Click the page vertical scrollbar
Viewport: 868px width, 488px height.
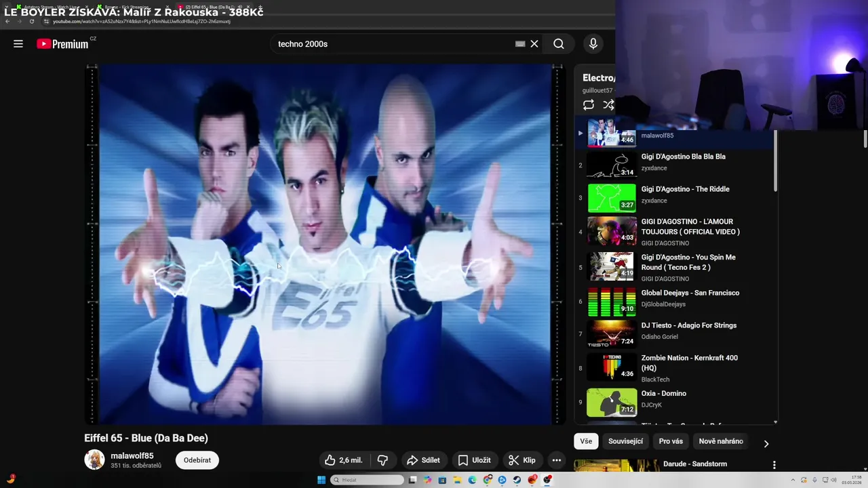(x=865, y=138)
